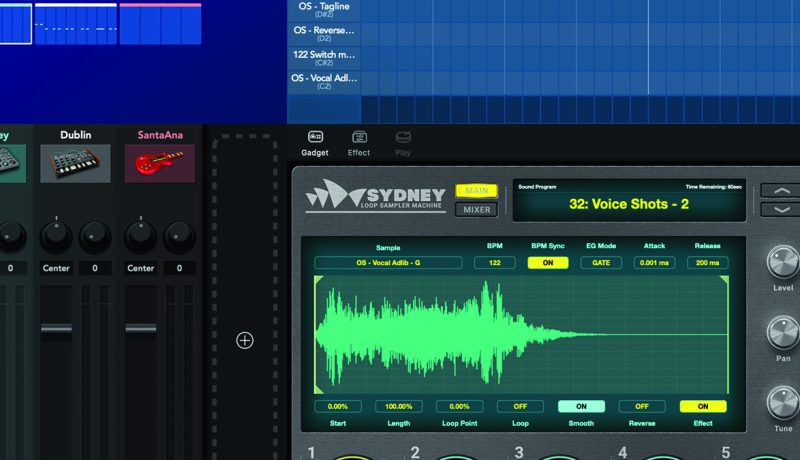
Task: Click the Effect tab icon
Action: click(359, 137)
